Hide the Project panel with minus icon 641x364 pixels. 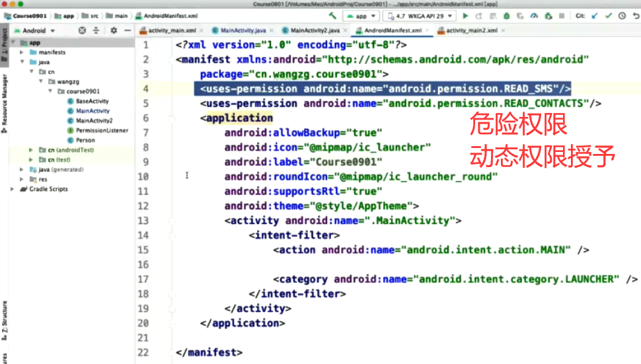128,30
